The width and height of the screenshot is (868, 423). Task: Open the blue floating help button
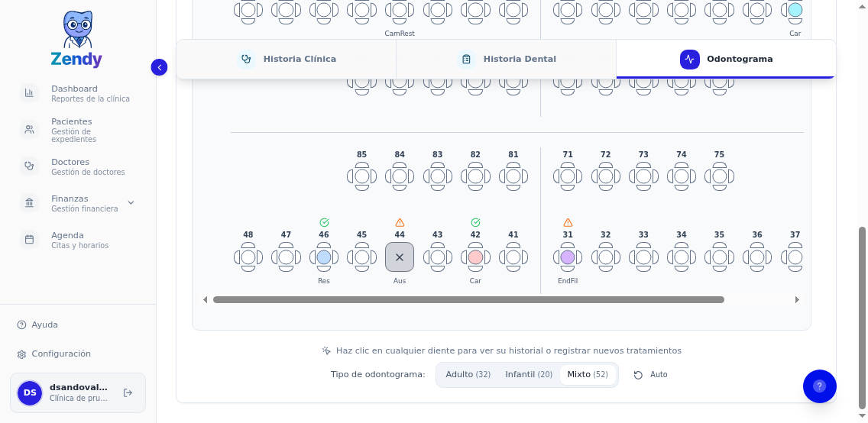click(x=819, y=386)
